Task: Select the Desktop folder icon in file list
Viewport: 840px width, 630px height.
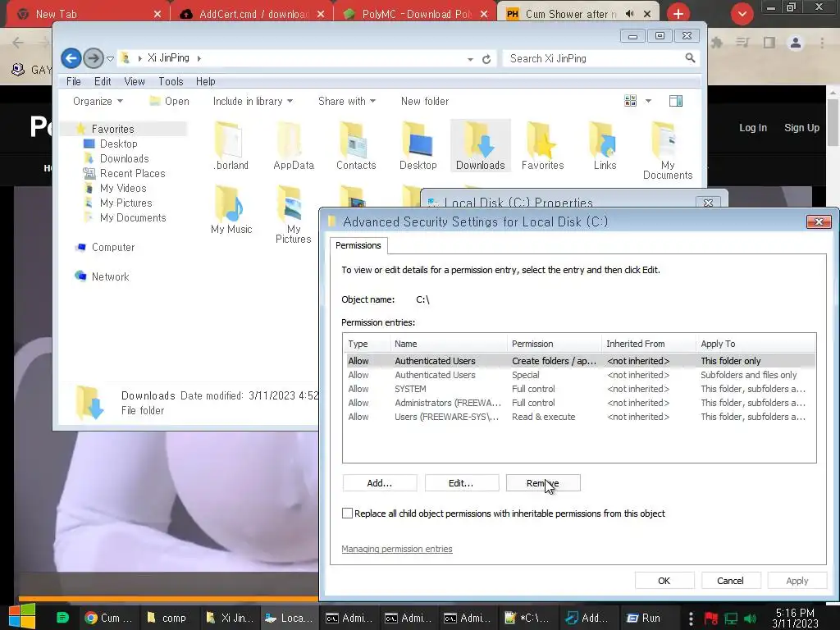Action: [418, 145]
